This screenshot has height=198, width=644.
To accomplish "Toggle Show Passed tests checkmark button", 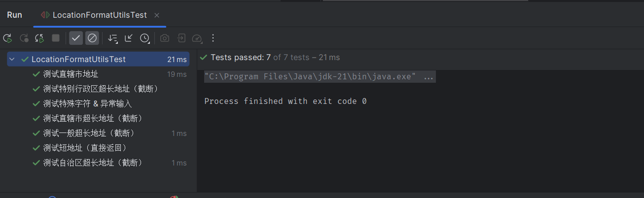I will point(76,38).
